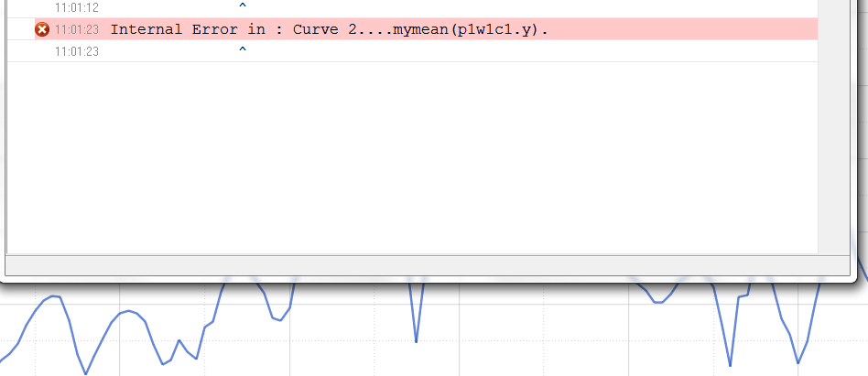This screenshot has height=376, width=868.
Task: Click the sharp narrow dip in the curve's center
Action: [417, 340]
